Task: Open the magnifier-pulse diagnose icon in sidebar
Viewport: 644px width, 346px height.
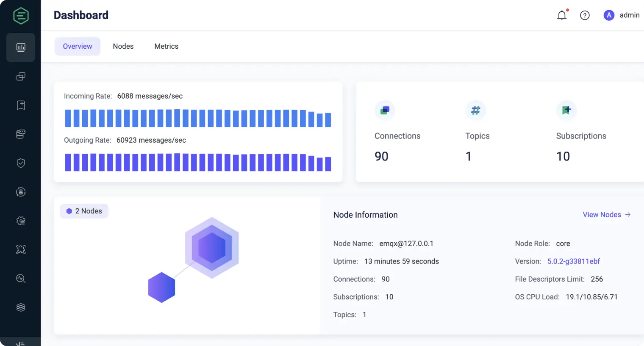Action: 21,278
